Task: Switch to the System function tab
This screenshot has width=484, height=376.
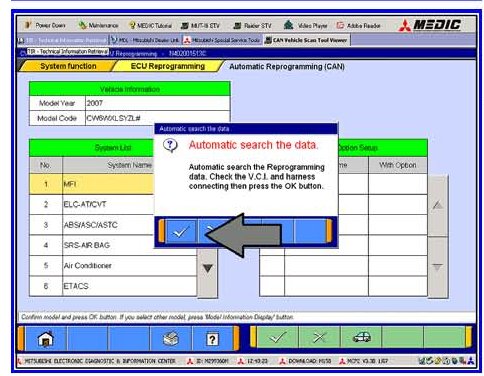Action: pos(68,66)
